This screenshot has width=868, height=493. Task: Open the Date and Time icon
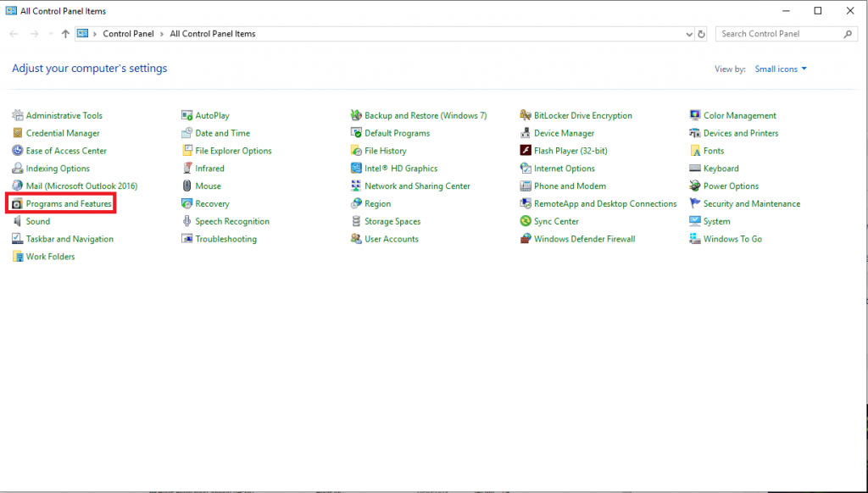coord(187,133)
